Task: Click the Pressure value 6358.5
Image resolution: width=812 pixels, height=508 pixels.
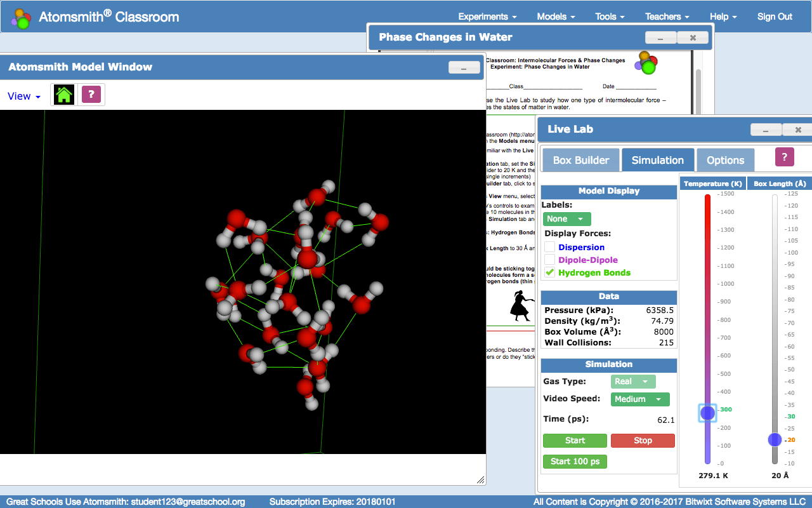Action: tap(660, 311)
